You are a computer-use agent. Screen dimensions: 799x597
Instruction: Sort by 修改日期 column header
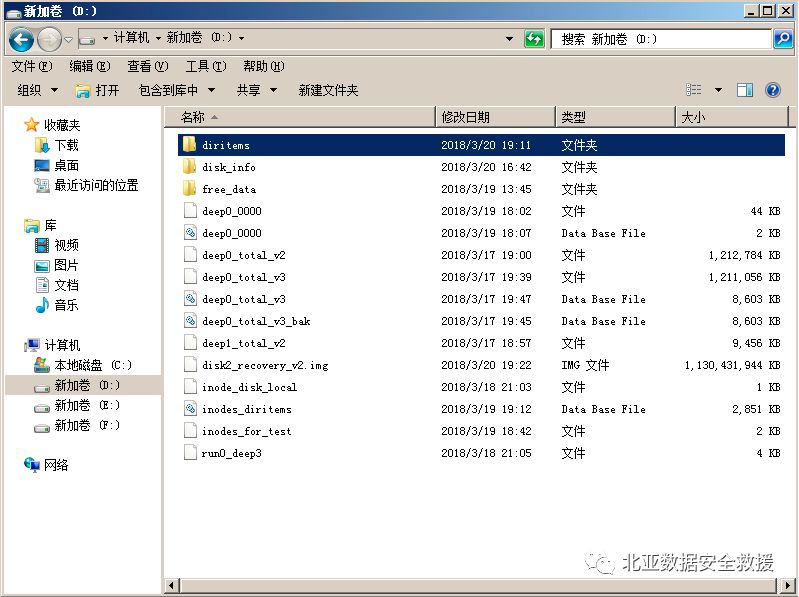(x=495, y=117)
